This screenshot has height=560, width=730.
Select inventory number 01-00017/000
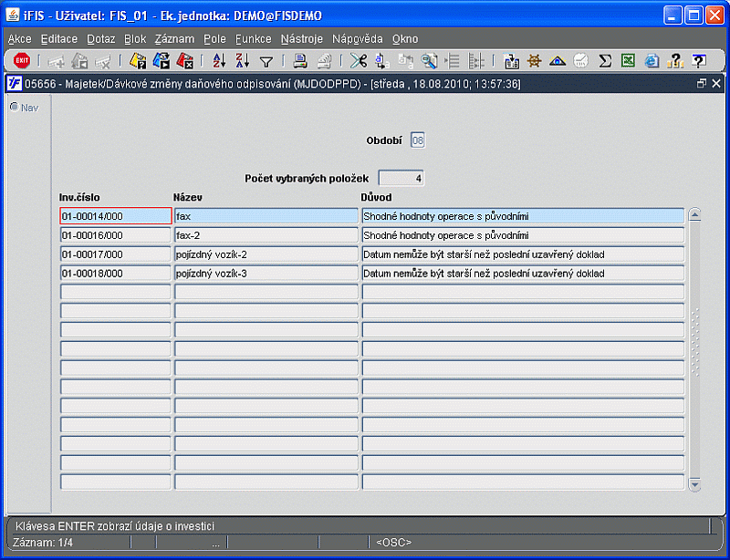click(x=116, y=254)
